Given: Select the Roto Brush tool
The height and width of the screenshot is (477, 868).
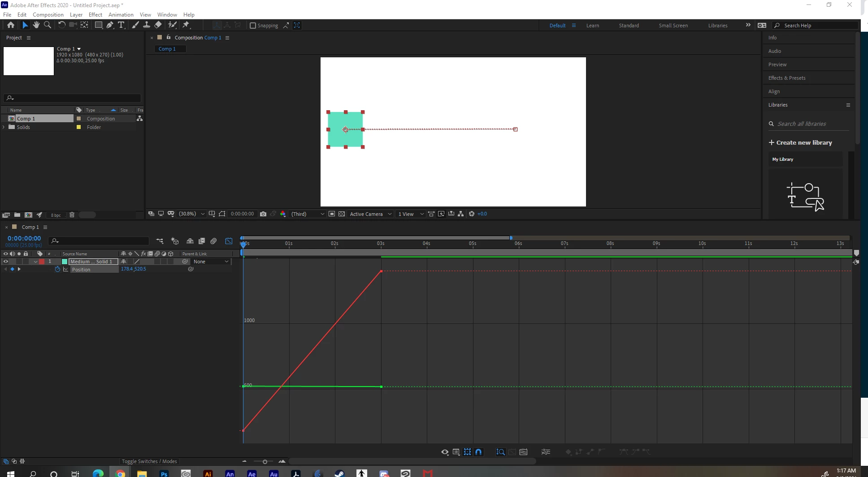Looking at the screenshot, I should point(173,25).
